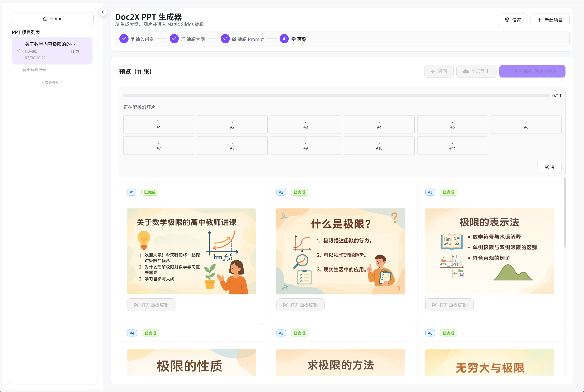The image size is (584, 392).
Task: Open the 设置 settings gear icon
Action: pos(507,19)
